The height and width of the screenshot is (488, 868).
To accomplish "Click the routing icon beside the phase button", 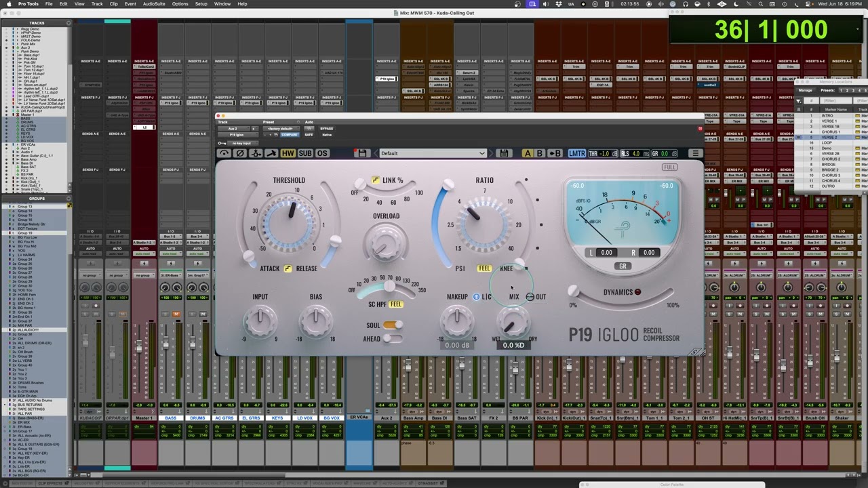I will tap(256, 153).
